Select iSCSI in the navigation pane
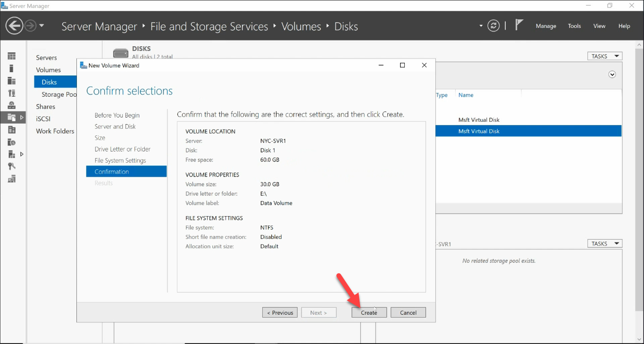The height and width of the screenshot is (344, 644). [43, 119]
